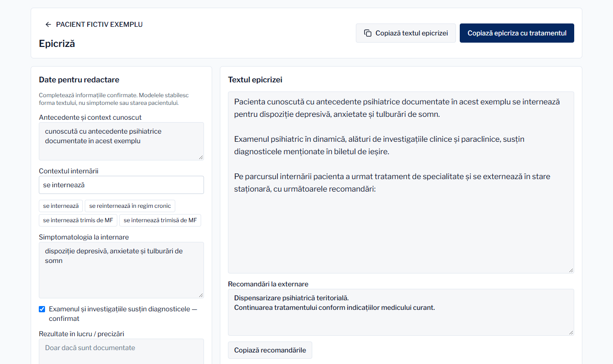Image resolution: width=613 pixels, height=364 pixels.
Task: Click the copy icon in Copiază textul epicrizei
Action: point(368,33)
